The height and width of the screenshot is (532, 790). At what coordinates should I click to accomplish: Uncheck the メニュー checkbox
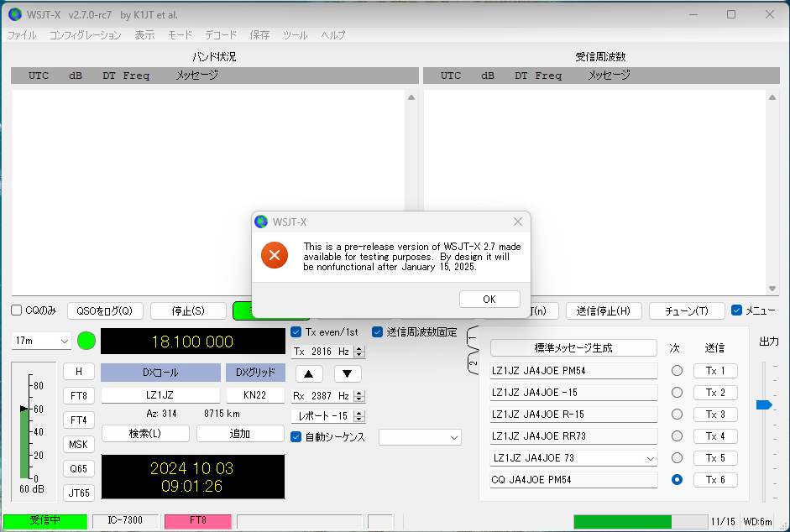point(736,310)
